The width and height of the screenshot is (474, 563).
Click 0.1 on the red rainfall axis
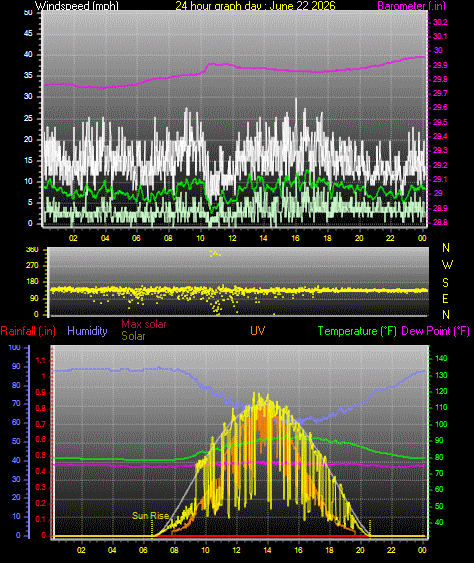pos(41,519)
